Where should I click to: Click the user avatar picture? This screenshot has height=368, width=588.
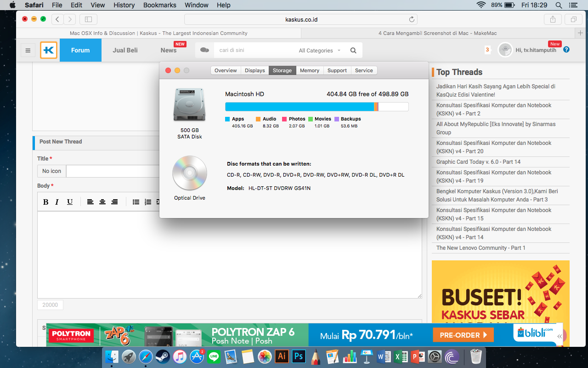(x=505, y=50)
